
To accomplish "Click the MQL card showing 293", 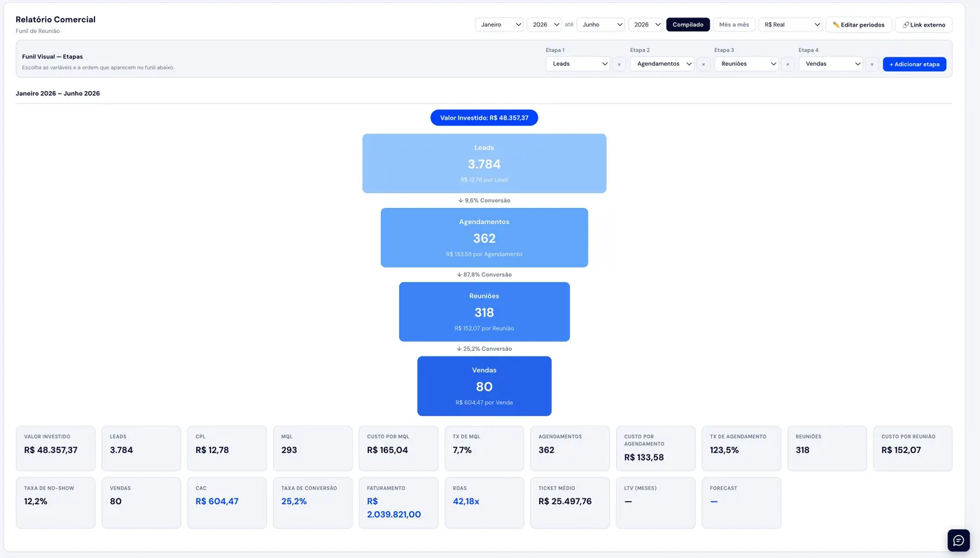I will (x=312, y=448).
